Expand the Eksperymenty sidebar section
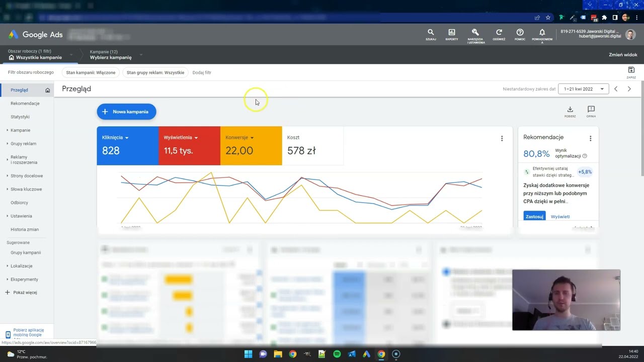This screenshot has height=362, width=644. tap(8, 280)
